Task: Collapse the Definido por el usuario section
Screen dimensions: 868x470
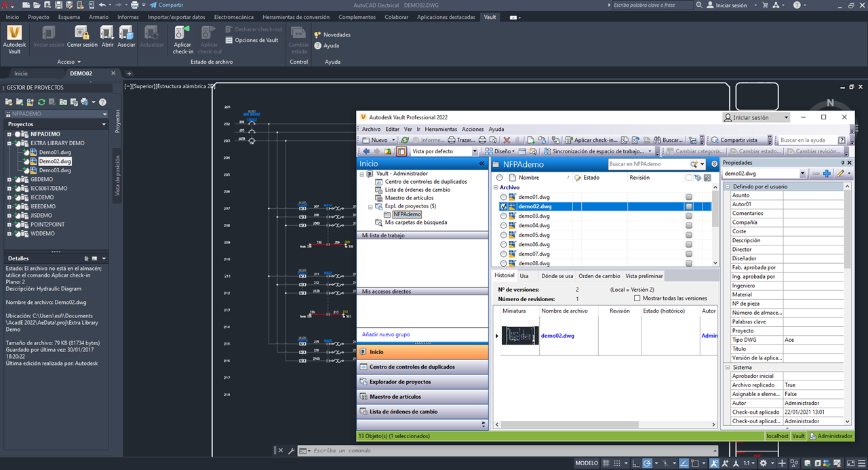Action: 728,187
